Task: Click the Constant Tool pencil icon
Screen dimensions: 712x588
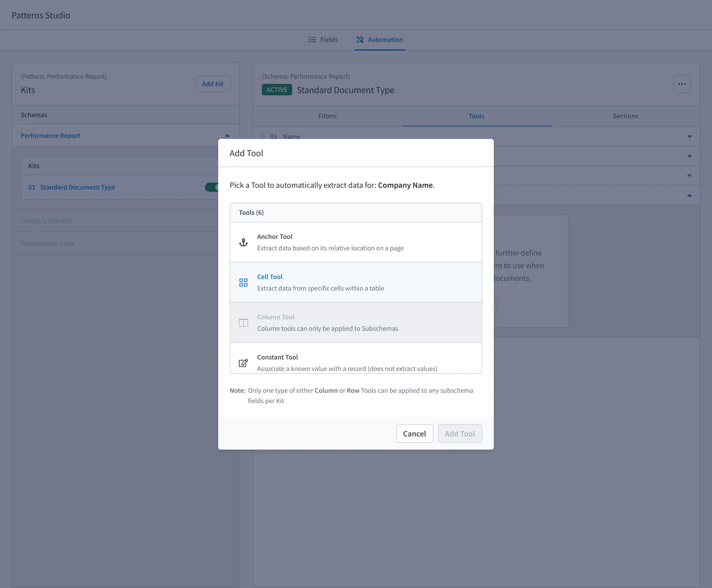Action: (x=243, y=363)
